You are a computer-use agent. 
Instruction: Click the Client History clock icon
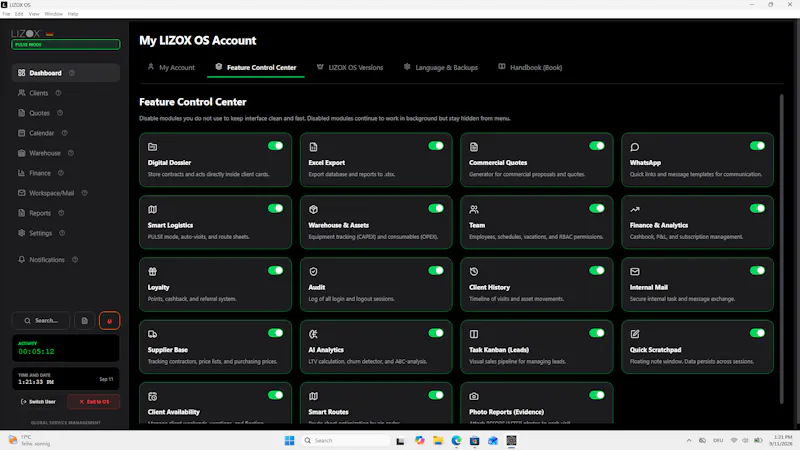click(474, 271)
